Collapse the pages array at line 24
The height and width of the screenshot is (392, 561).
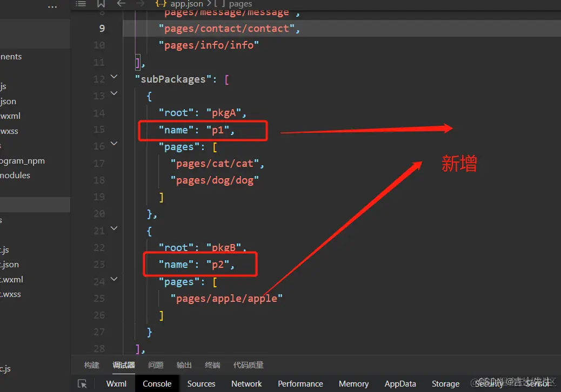(114, 279)
